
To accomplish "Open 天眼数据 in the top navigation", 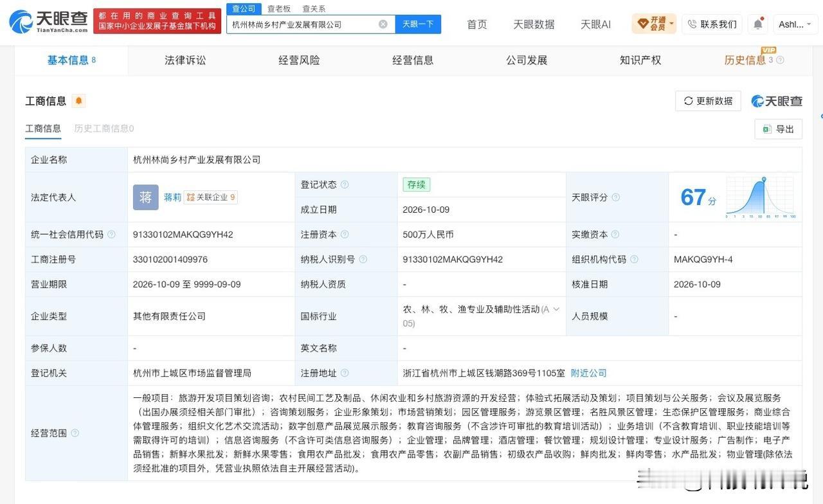I will [534, 24].
